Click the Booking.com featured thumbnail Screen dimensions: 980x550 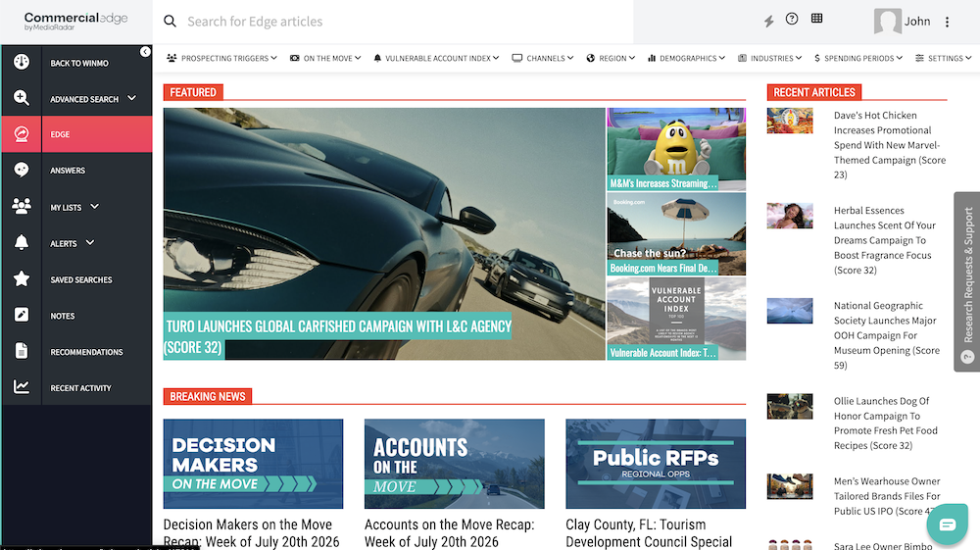676,233
